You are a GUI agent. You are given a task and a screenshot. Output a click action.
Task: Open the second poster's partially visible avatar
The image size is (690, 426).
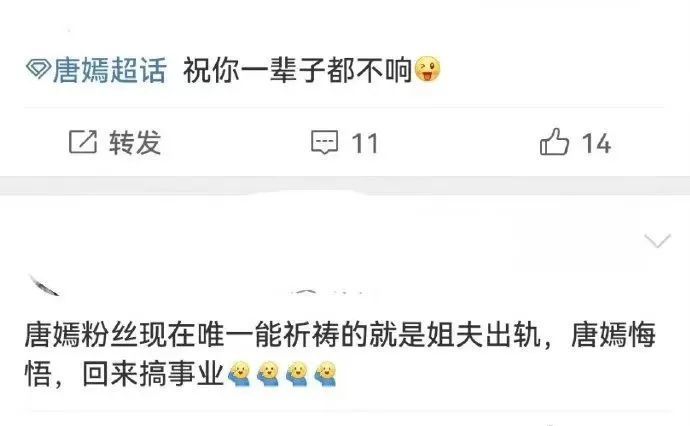coord(44,285)
